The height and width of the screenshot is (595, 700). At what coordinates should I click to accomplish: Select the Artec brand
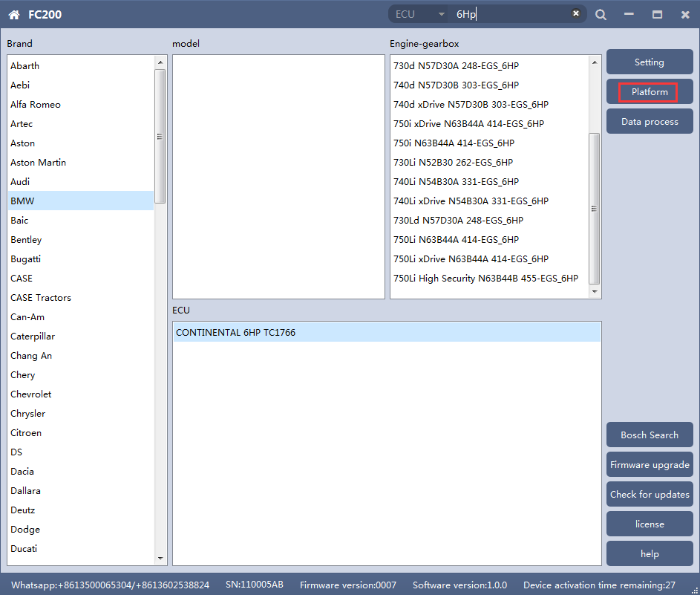pyautogui.click(x=81, y=124)
